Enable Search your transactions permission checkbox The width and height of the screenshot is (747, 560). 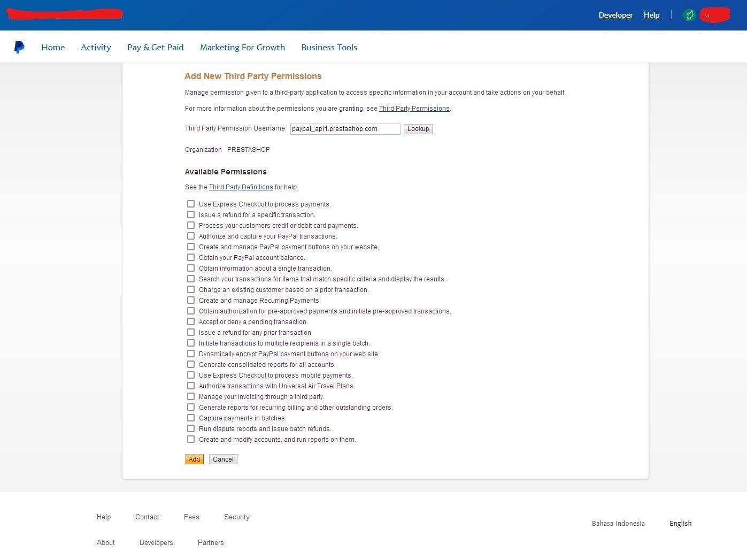191,279
